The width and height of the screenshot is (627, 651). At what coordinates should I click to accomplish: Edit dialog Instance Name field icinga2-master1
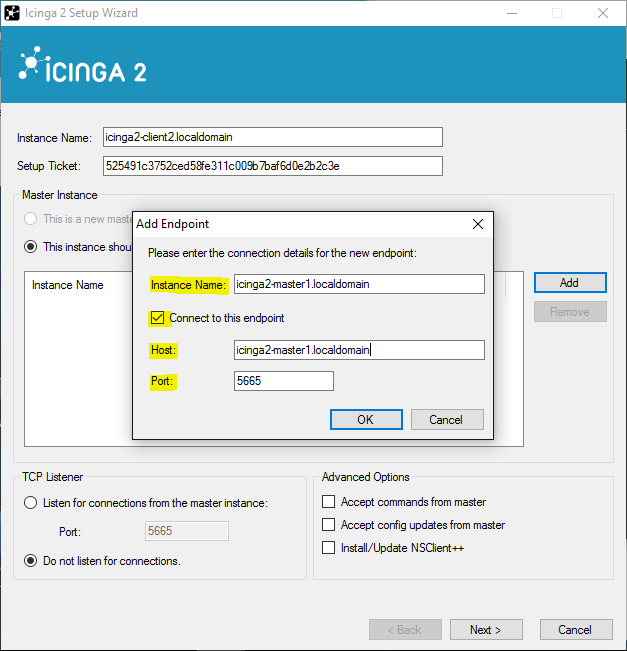359,284
